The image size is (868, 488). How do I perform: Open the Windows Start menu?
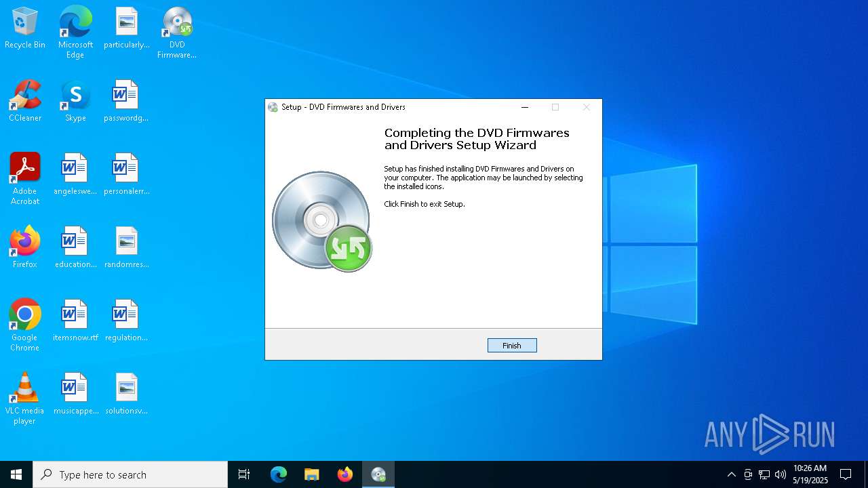[16, 474]
